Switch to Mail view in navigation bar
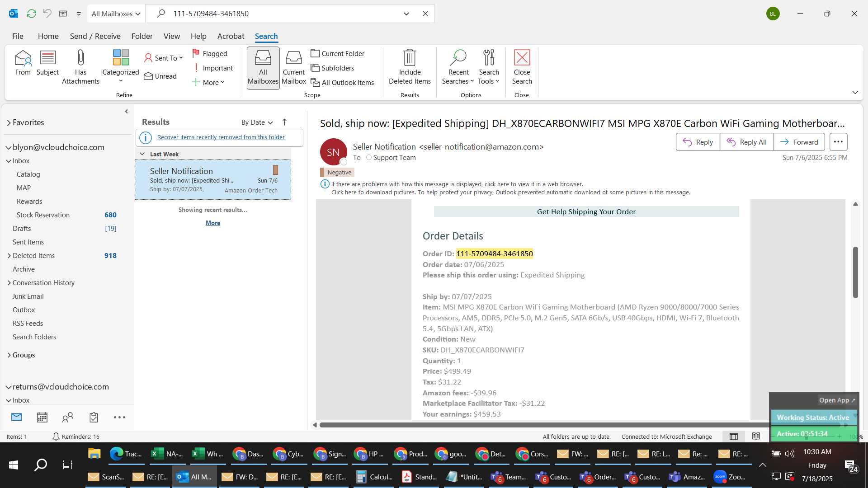 [16, 418]
